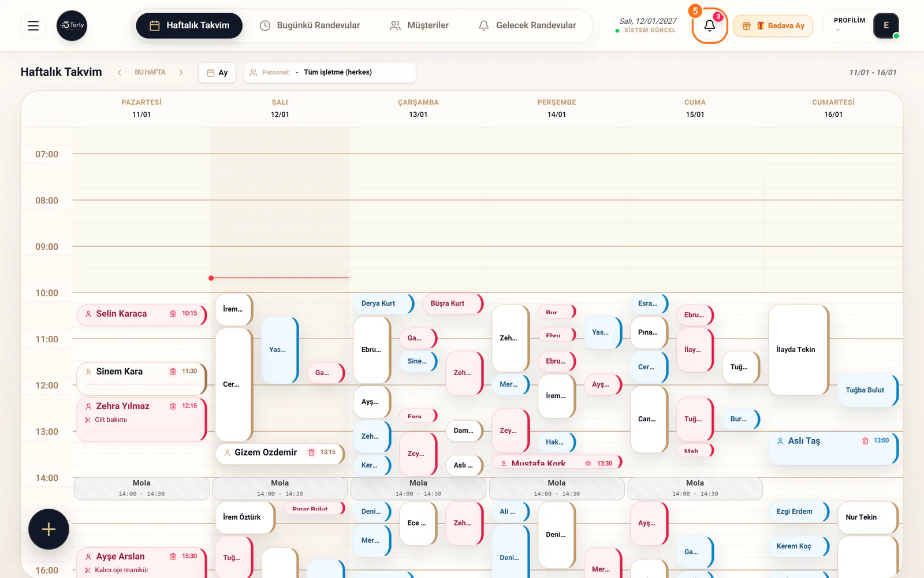Click the Torly logo icon

coord(72,25)
